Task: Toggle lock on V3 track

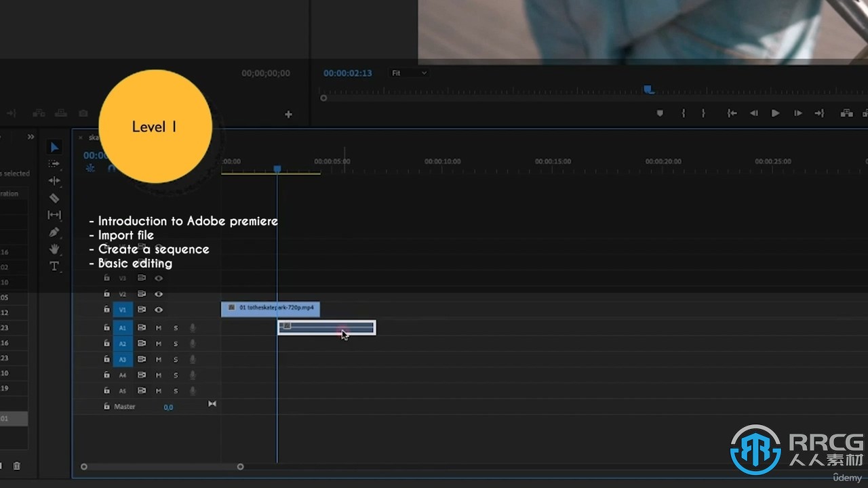Action: (x=106, y=278)
